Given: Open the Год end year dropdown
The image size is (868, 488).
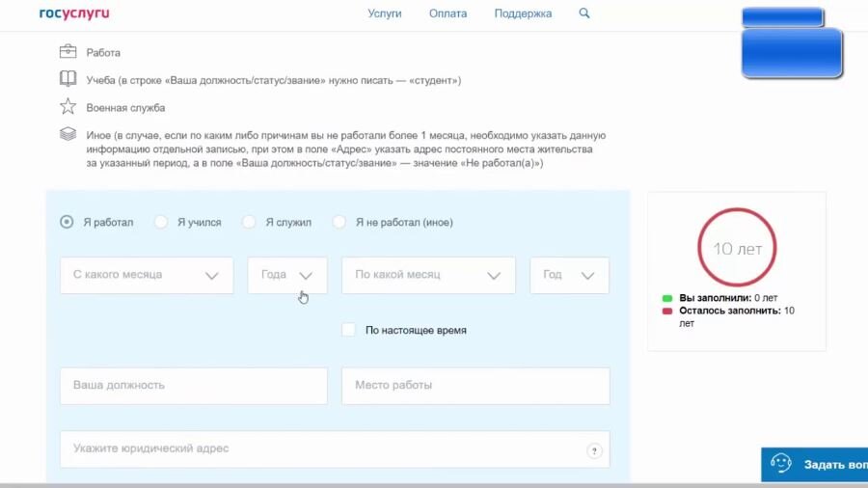Looking at the screenshot, I should (570, 275).
